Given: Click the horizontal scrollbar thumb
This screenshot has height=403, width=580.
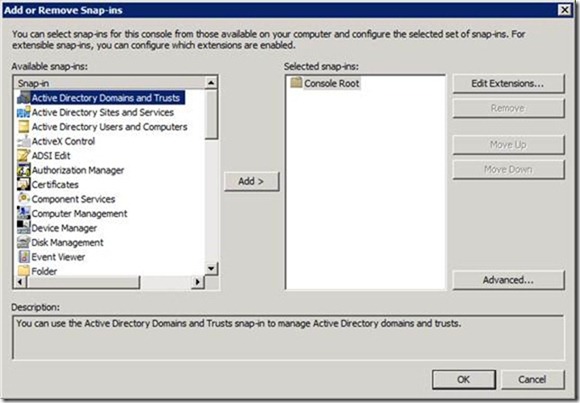Looking at the screenshot, I should click(x=84, y=282).
